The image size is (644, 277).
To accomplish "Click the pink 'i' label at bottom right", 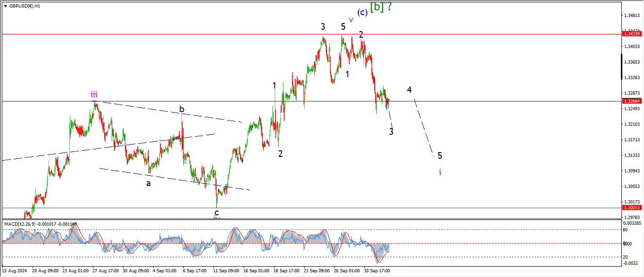I will click(x=440, y=172).
